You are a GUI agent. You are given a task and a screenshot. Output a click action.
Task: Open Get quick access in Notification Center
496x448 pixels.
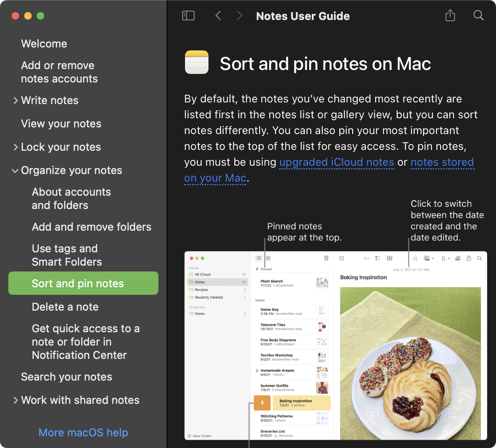(x=85, y=342)
